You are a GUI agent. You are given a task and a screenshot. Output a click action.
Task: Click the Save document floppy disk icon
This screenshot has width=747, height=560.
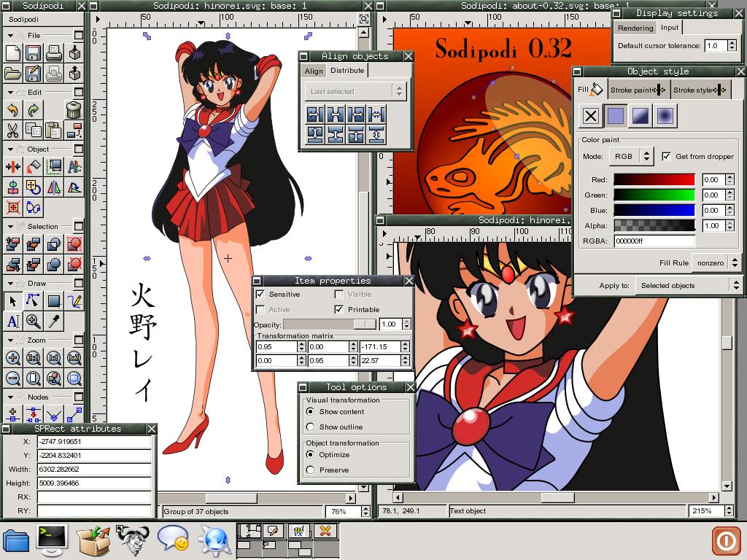coord(33,53)
